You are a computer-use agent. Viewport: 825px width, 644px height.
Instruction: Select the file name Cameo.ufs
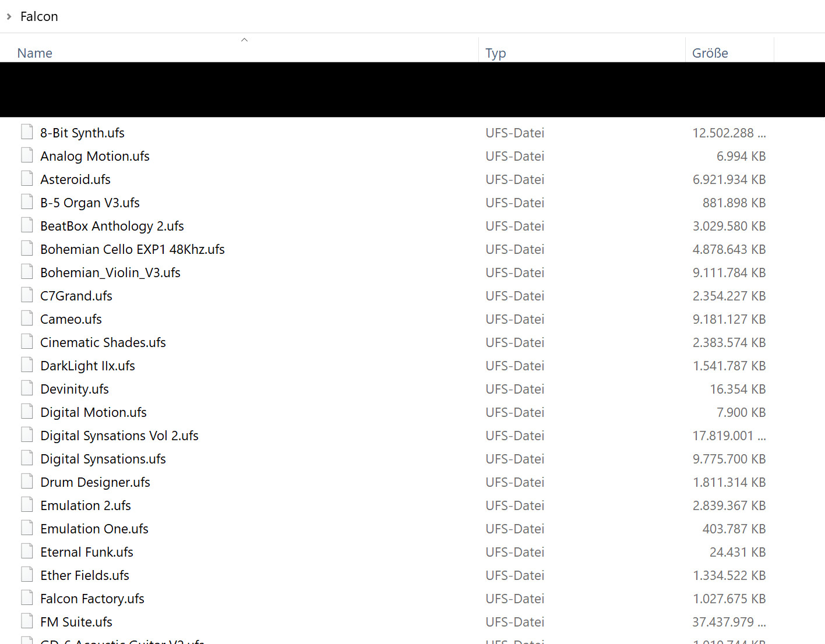(71, 319)
